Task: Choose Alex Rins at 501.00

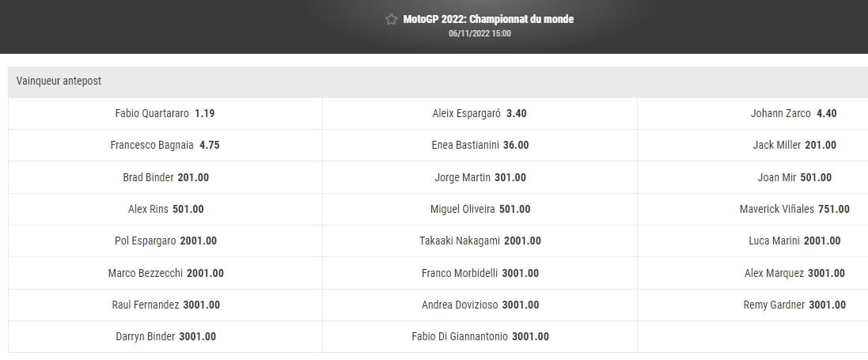Action: click(165, 210)
